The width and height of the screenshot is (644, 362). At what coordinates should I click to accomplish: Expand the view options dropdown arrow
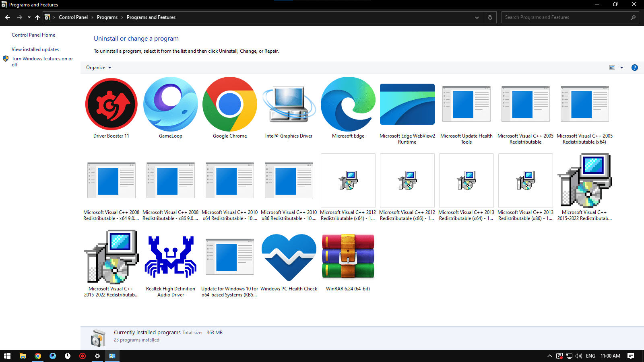[621, 68]
